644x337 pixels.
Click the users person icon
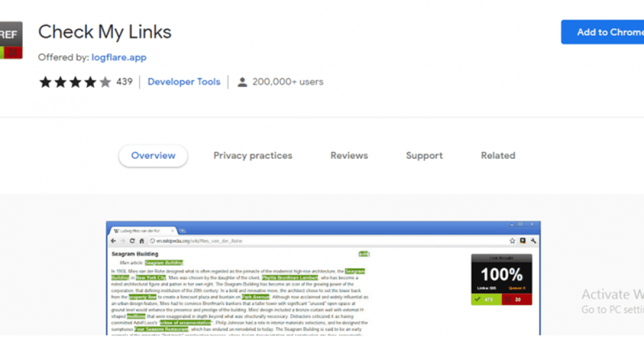242,82
